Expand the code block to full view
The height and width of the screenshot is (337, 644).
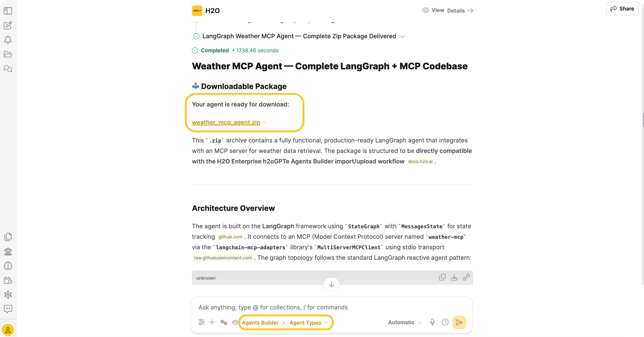(x=466, y=278)
